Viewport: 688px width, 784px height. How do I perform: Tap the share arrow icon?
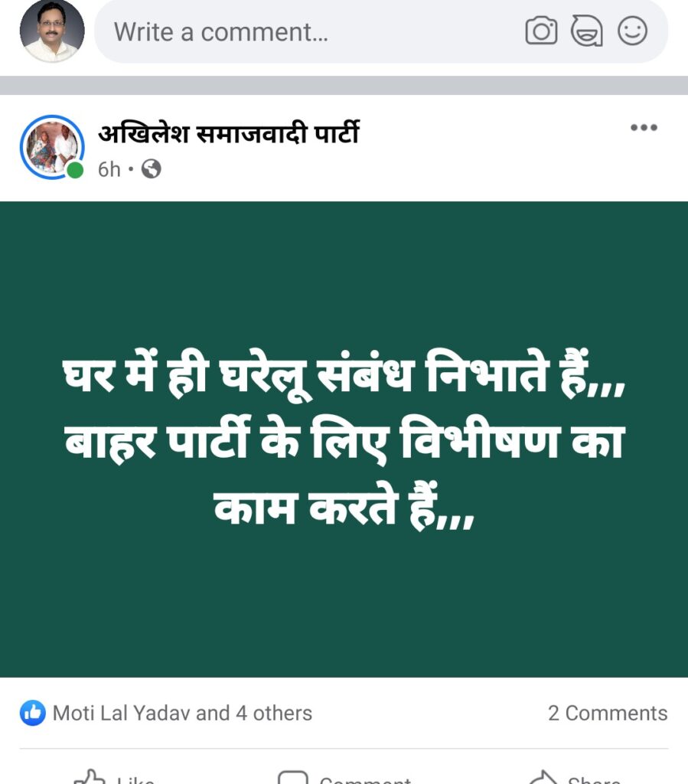point(543,778)
